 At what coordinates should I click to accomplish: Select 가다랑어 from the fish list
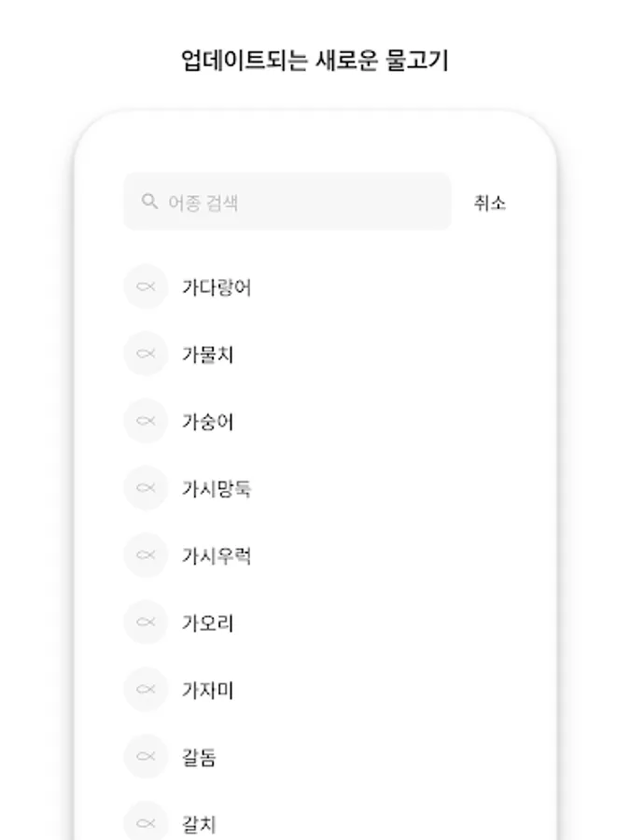click(x=217, y=287)
